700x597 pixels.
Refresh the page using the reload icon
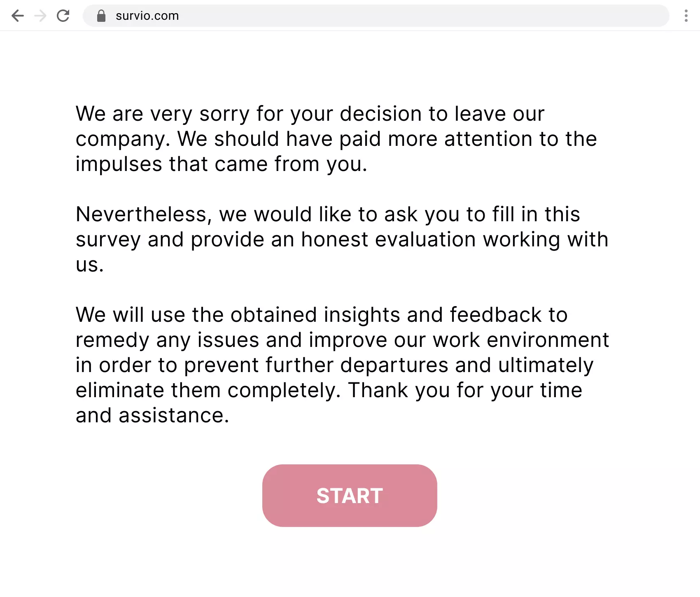pyautogui.click(x=63, y=16)
